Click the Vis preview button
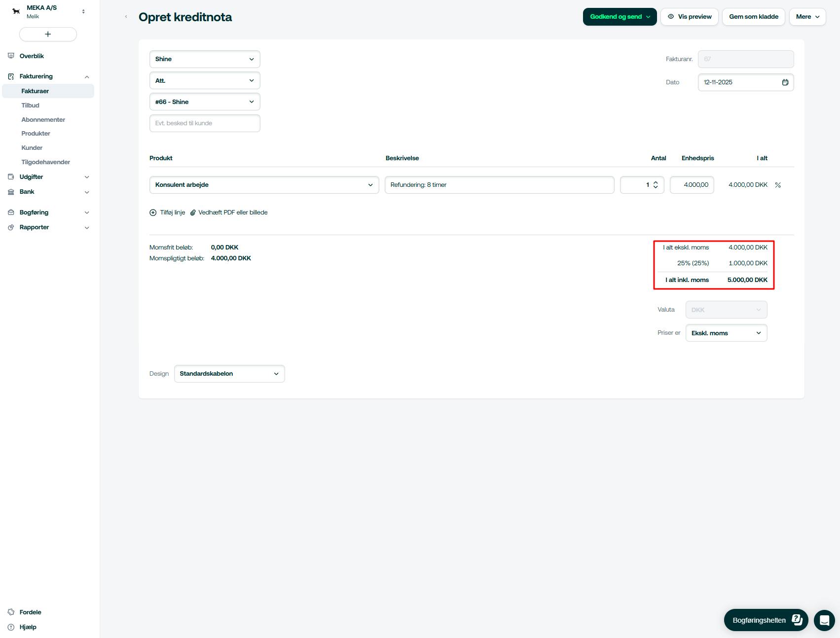 (x=690, y=17)
